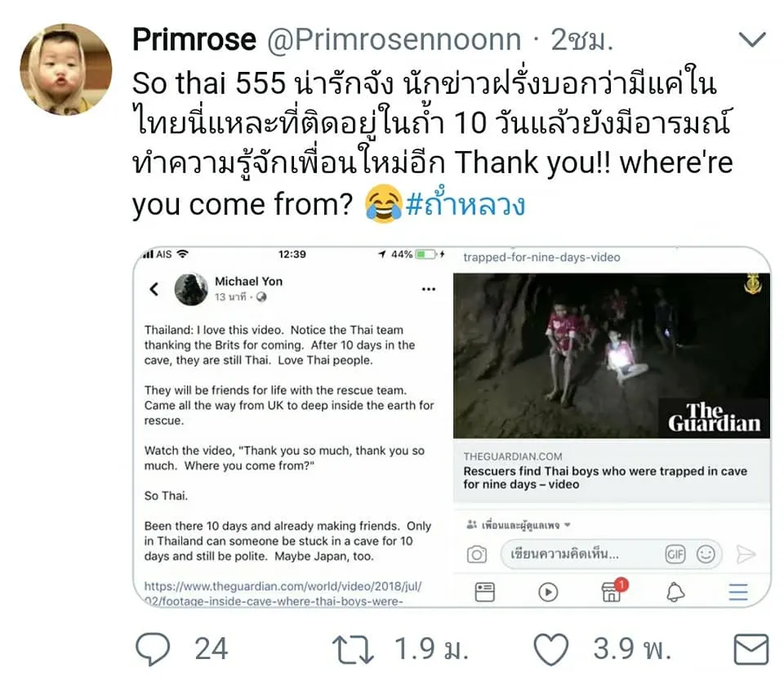Send the tweet via the direct message envelope icon
This screenshot has height=695, width=784.
point(751,649)
